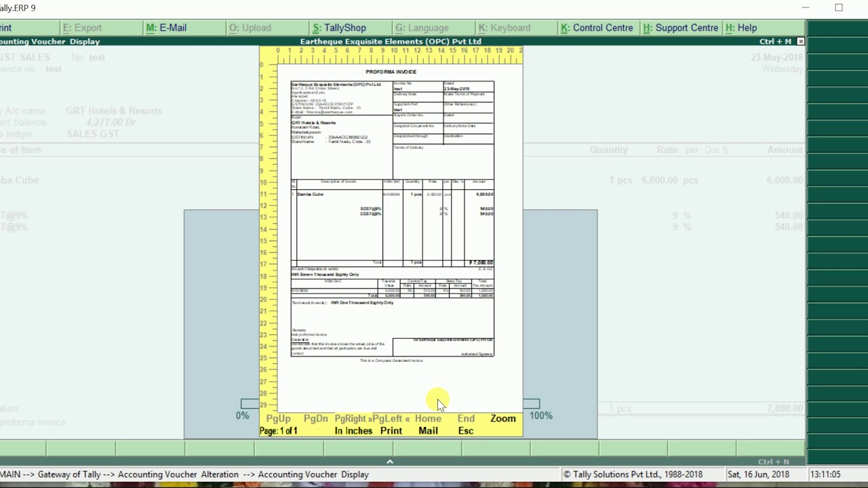Click the 13:11:05 clock in status bar

[825, 474]
